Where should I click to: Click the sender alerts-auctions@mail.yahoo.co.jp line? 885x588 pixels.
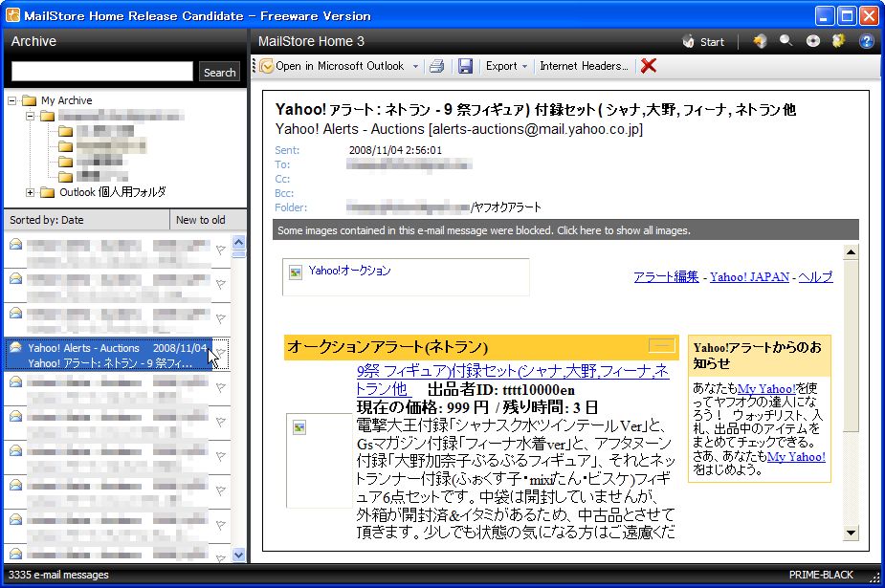pos(459,129)
